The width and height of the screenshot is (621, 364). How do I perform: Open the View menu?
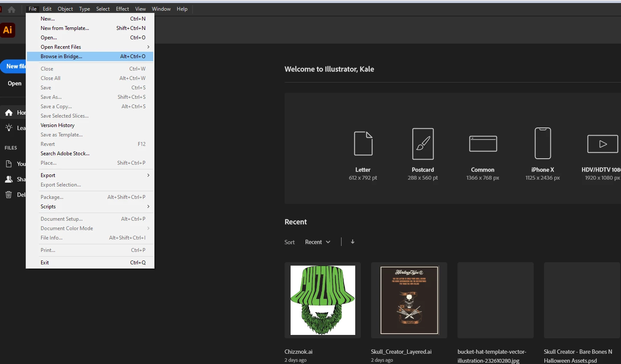pyautogui.click(x=140, y=9)
